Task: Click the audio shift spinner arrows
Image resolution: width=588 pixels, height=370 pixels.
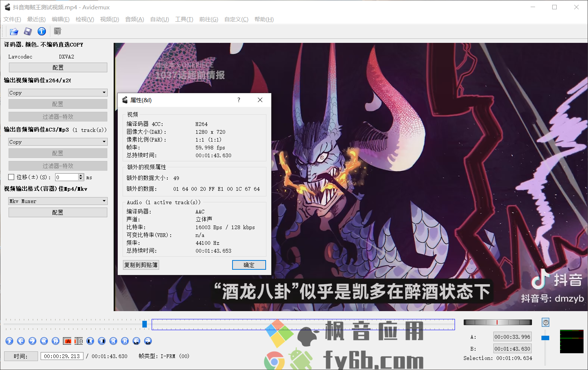Action: coord(81,177)
